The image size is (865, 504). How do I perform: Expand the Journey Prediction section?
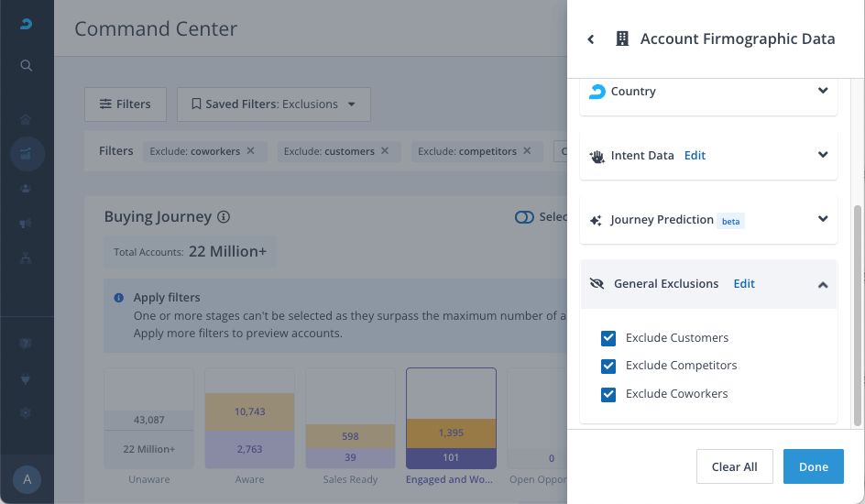coord(822,220)
